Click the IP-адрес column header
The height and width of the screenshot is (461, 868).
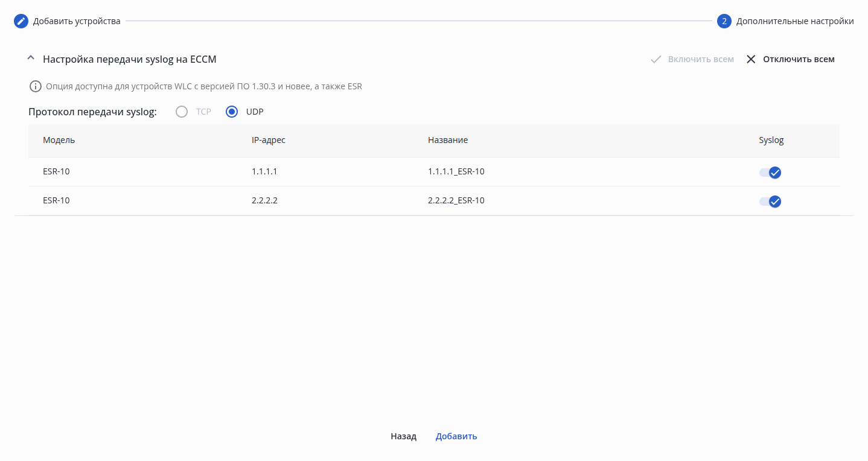click(x=269, y=140)
